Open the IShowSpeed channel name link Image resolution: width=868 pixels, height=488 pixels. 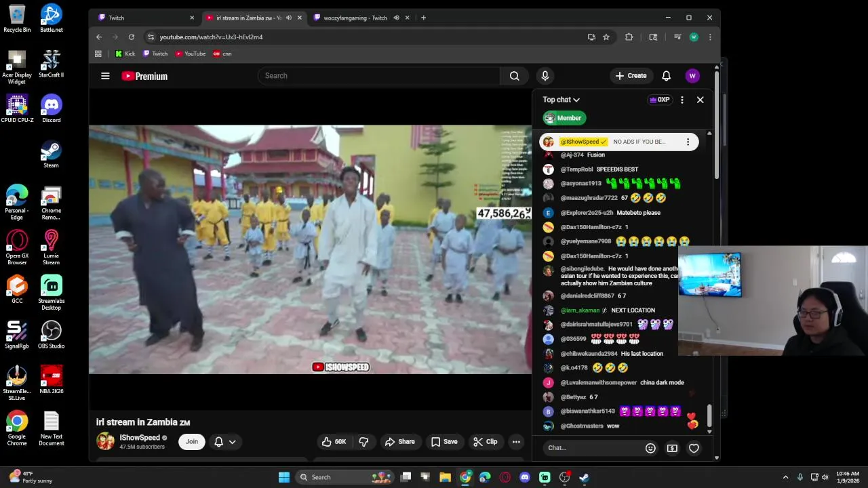(x=140, y=438)
